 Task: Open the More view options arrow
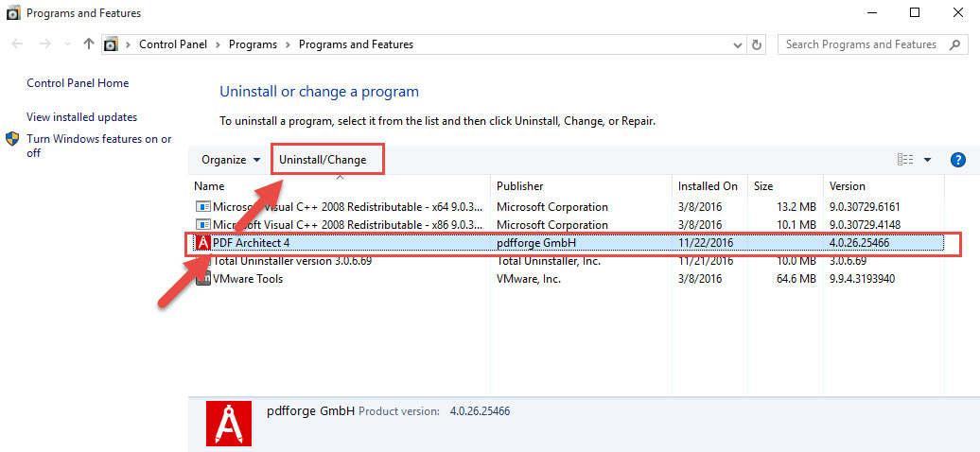click(x=927, y=160)
